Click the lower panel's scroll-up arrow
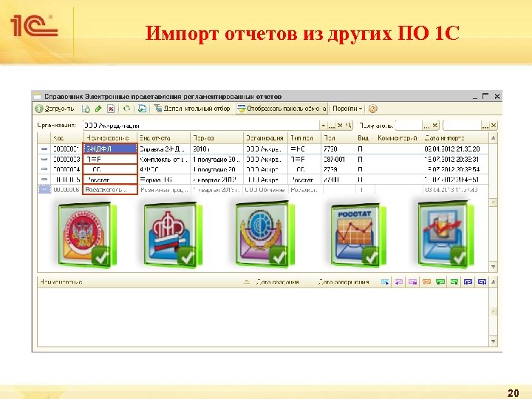The height and width of the screenshot is (399, 532). click(x=494, y=282)
